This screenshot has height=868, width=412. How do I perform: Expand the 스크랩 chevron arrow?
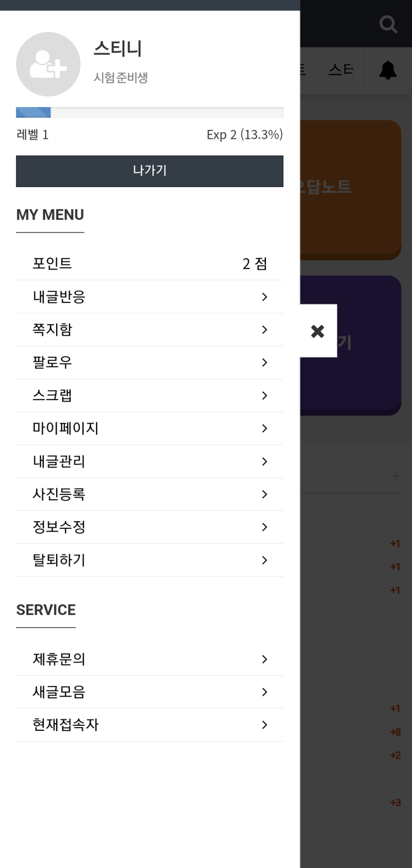coord(265,396)
